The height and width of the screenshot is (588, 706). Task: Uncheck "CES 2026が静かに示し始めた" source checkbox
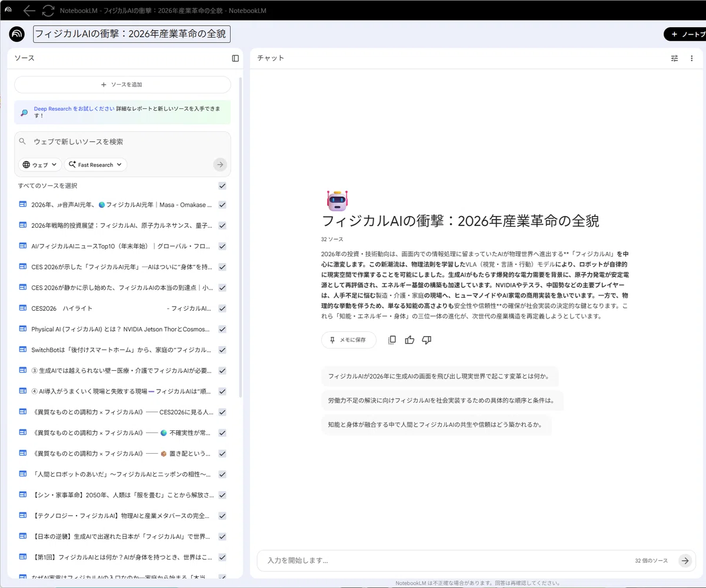(222, 287)
